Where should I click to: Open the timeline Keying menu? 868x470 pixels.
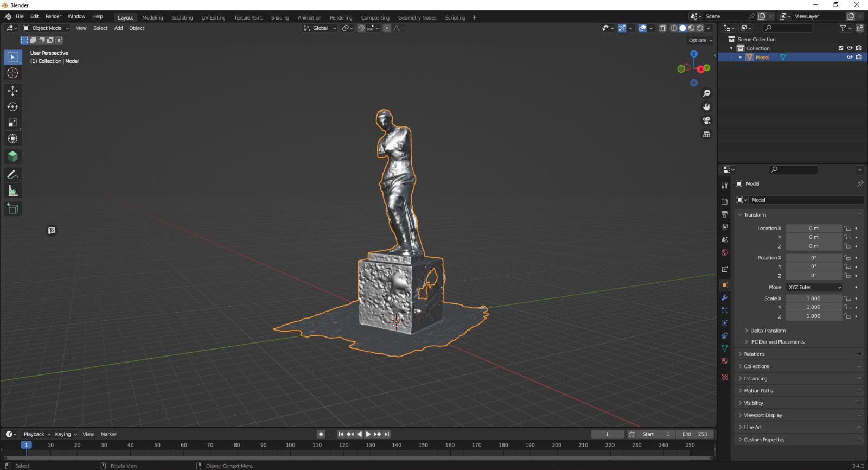[x=66, y=434]
